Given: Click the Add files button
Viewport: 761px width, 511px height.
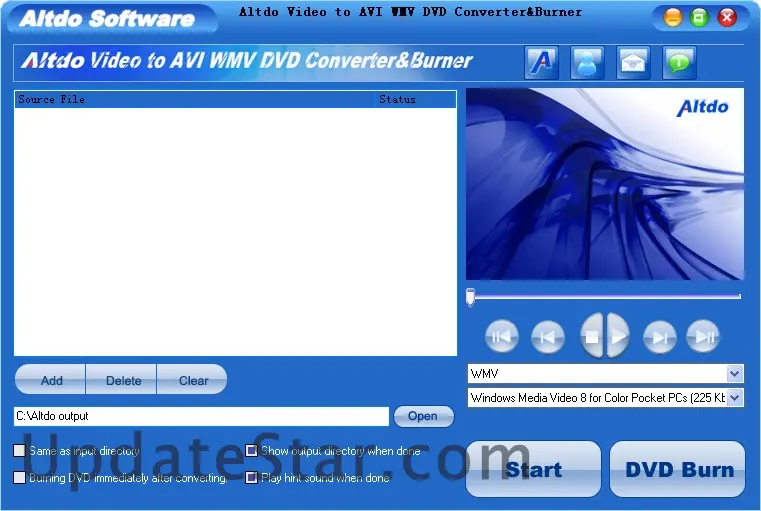Looking at the screenshot, I should (x=51, y=380).
